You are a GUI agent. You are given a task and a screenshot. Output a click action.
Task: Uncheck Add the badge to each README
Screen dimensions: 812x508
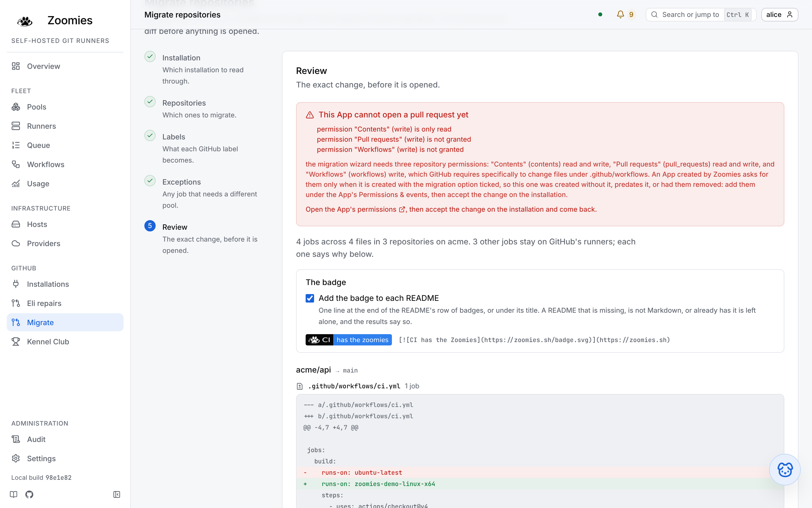click(310, 298)
